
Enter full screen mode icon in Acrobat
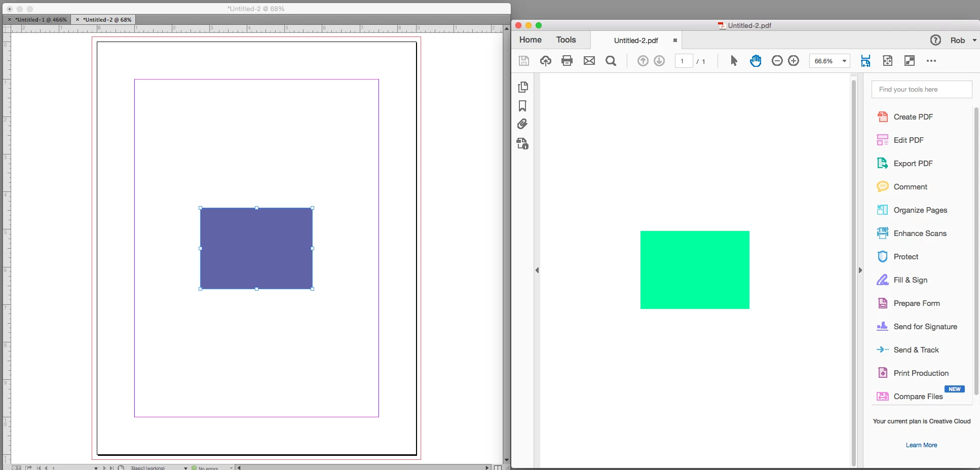pyautogui.click(x=910, y=61)
